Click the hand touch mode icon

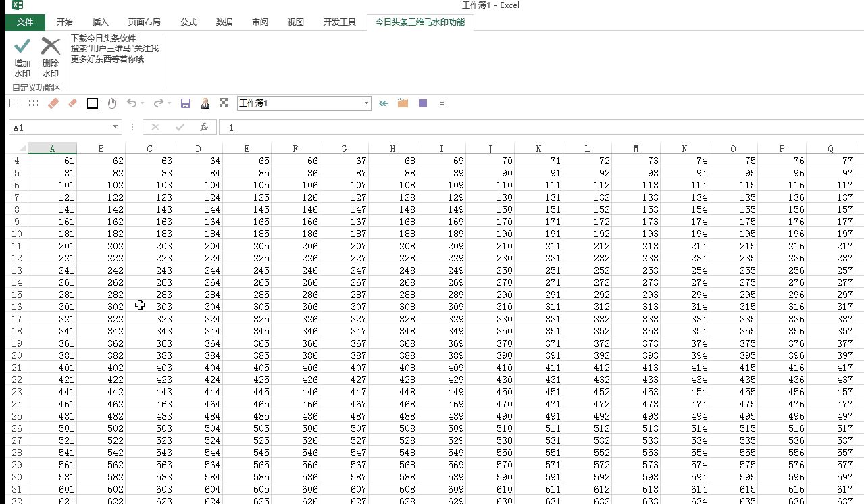tap(112, 103)
